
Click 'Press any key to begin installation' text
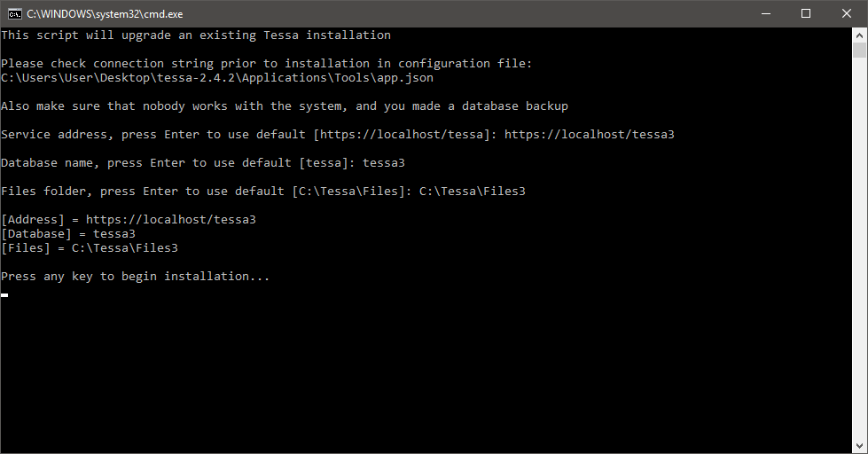coord(135,277)
